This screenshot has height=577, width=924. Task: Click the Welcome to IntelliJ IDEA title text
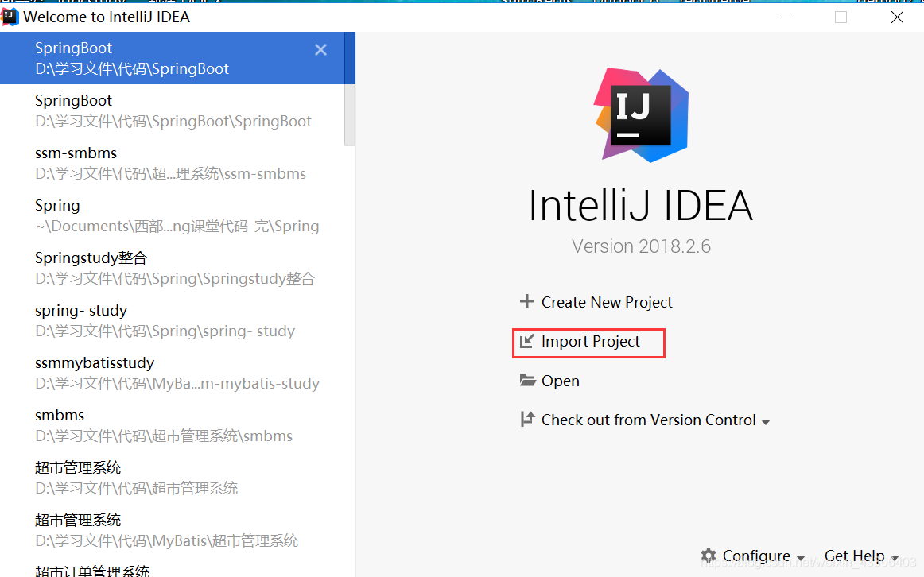pos(107,17)
